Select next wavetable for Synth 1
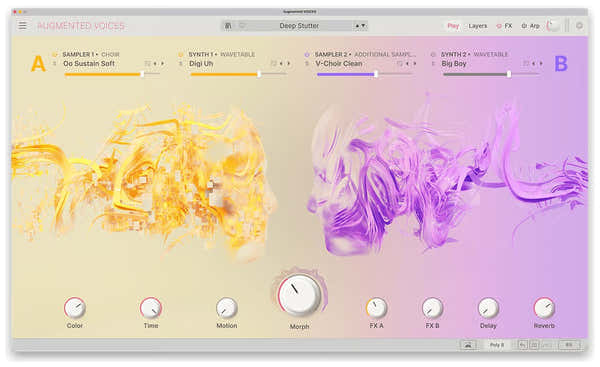 tap(289, 64)
